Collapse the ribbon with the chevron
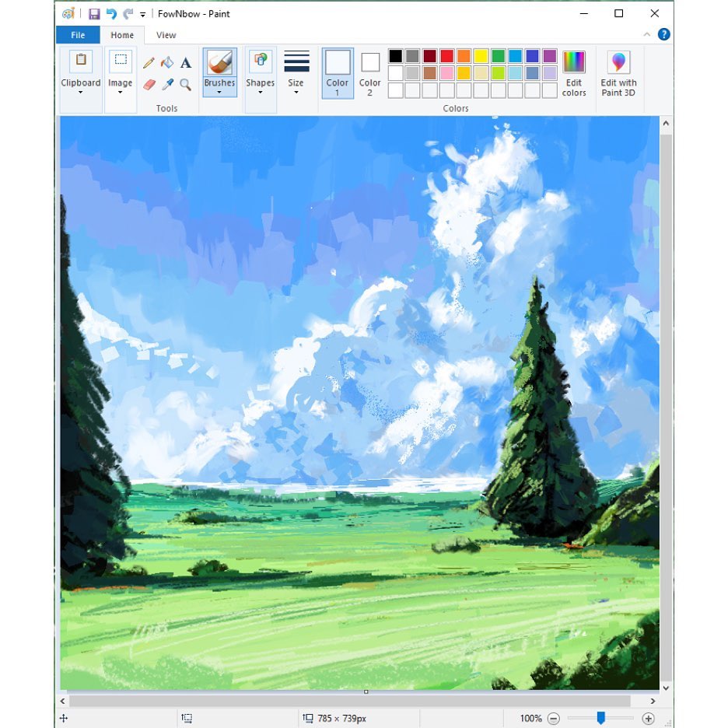728x728 pixels. tap(647, 34)
